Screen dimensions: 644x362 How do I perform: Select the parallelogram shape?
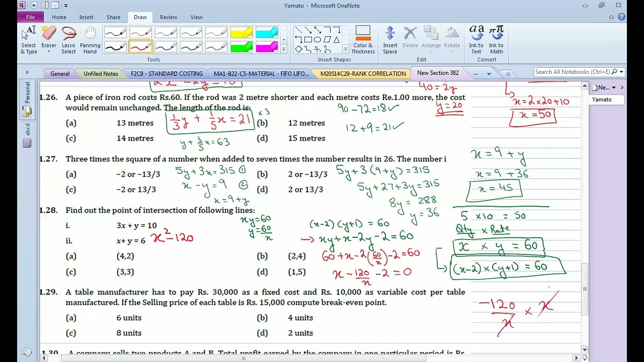[327, 40]
